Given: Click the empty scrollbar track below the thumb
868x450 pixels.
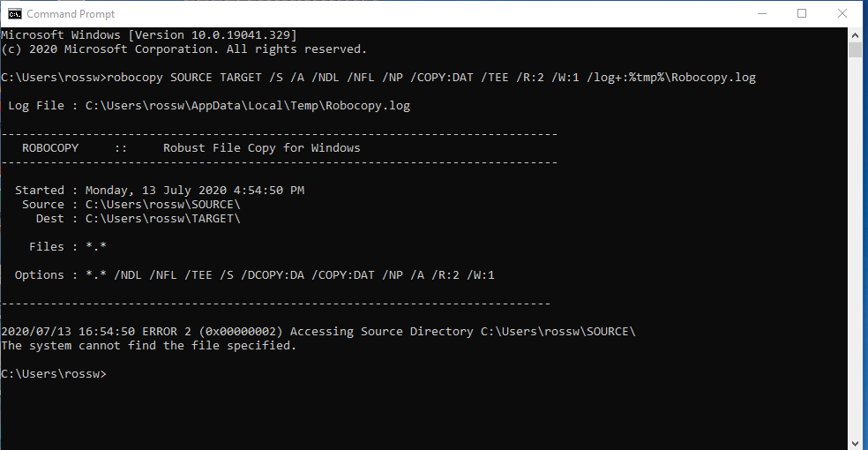Looking at the screenshot, I should (x=855, y=247).
